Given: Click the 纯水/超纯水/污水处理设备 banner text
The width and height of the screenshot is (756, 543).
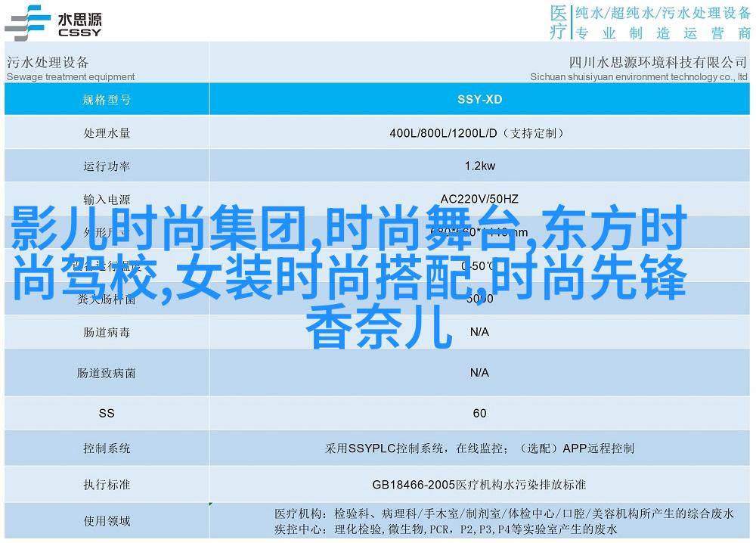Looking at the screenshot, I should [663, 14].
